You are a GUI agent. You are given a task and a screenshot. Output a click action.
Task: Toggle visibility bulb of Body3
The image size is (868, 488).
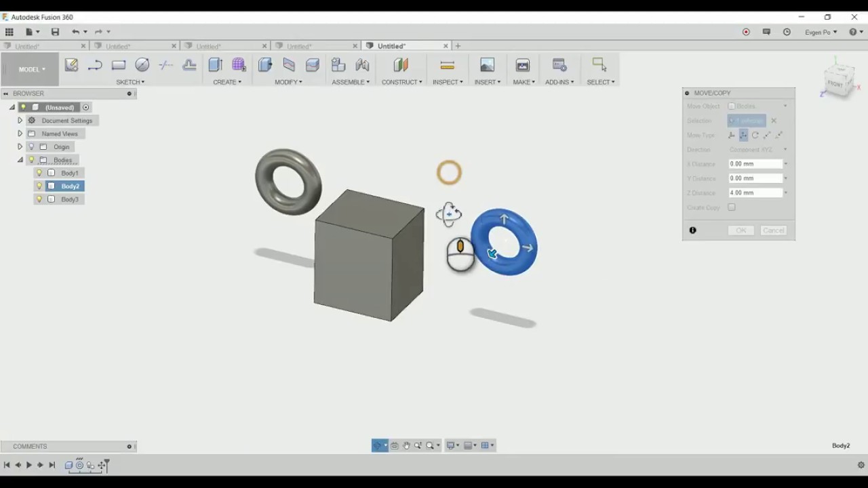39,199
